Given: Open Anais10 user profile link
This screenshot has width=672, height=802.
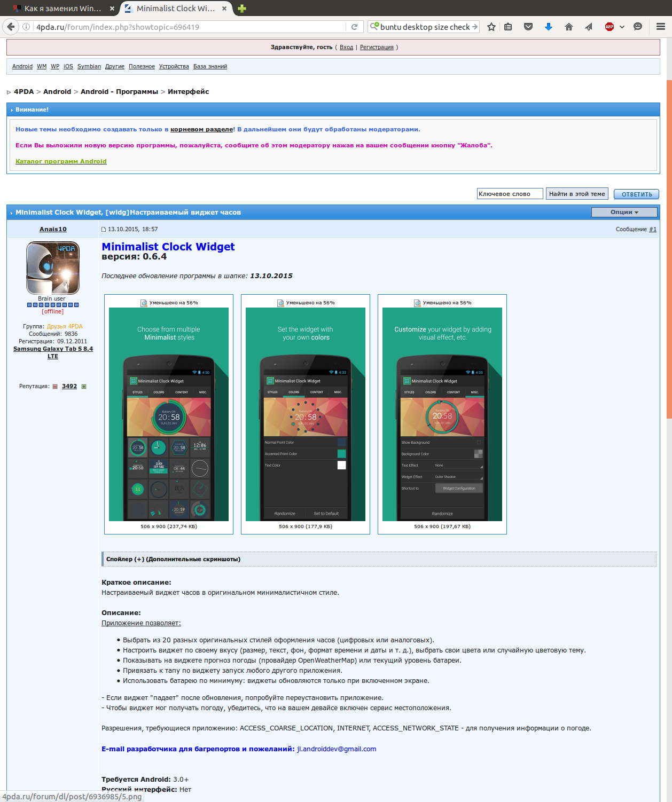Looking at the screenshot, I should click(53, 229).
